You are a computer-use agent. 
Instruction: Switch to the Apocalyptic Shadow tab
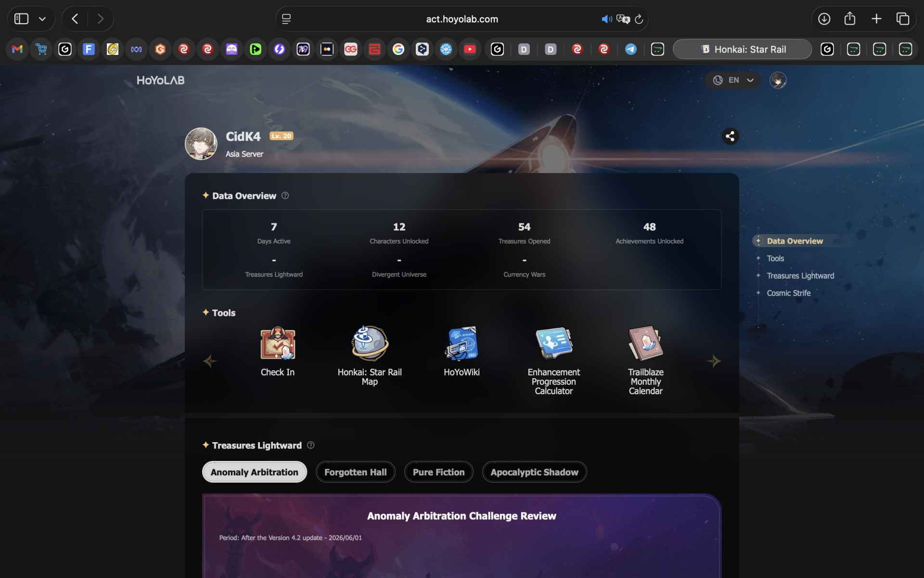click(535, 472)
